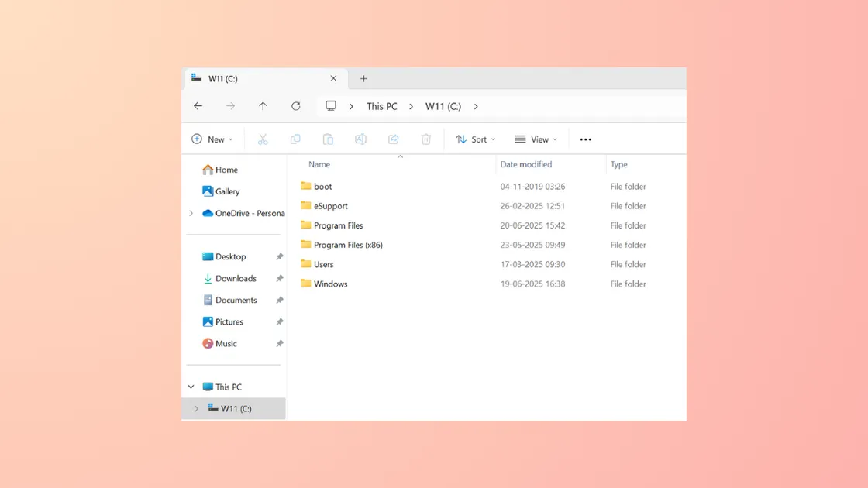Select the Cut icon in the toolbar
This screenshot has height=488, width=868.
pyautogui.click(x=263, y=139)
